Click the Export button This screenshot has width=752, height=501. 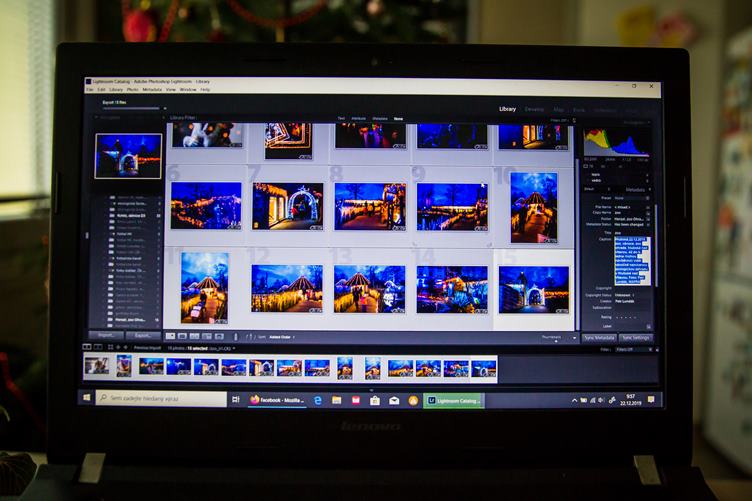coord(143,336)
